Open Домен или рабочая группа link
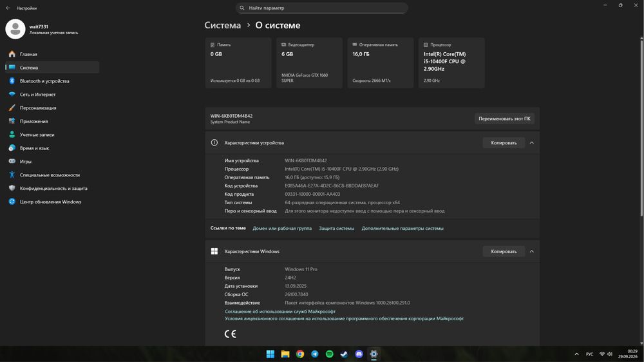 pyautogui.click(x=282, y=229)
